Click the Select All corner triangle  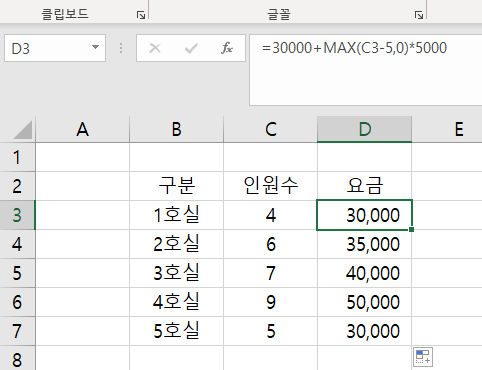pyautogui.click(x=22, y=130)
